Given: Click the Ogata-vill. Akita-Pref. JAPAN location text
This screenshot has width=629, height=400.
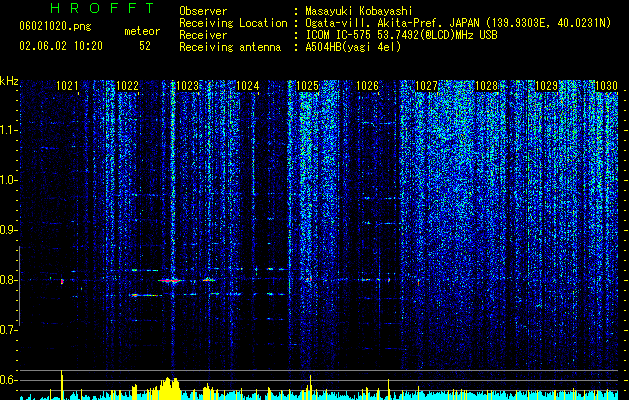Looking at the screenshot, I should 458,23.
